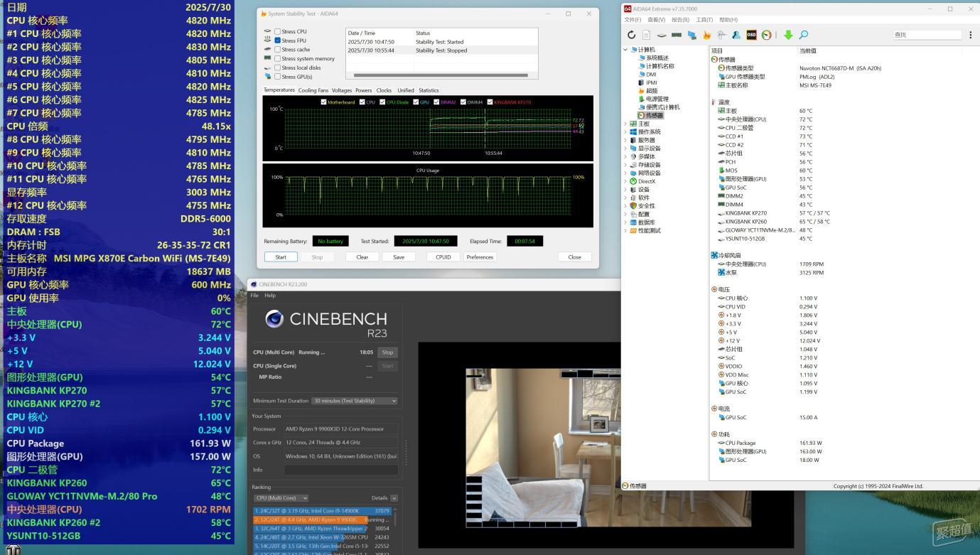
Task: Click the 'Stability Test: Stopped' log row
Action: (441, 50)
